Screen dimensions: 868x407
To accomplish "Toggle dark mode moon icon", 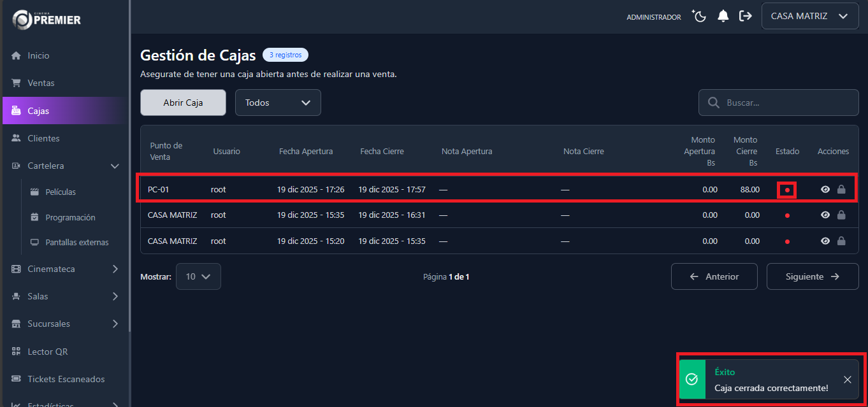I will click(700, 17).
